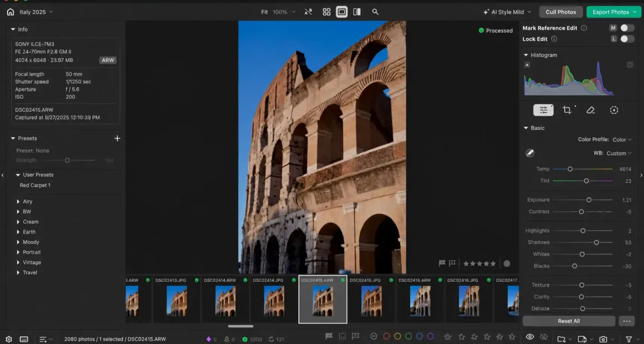Apply green color label in bottom bar
The height and width of the screenshot is (344, 644).
coord(408,336)
